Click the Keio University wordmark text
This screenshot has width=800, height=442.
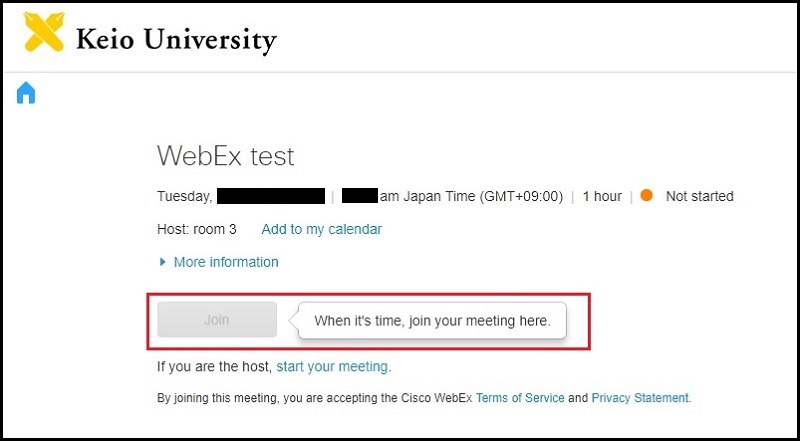(x=176, y=39)
